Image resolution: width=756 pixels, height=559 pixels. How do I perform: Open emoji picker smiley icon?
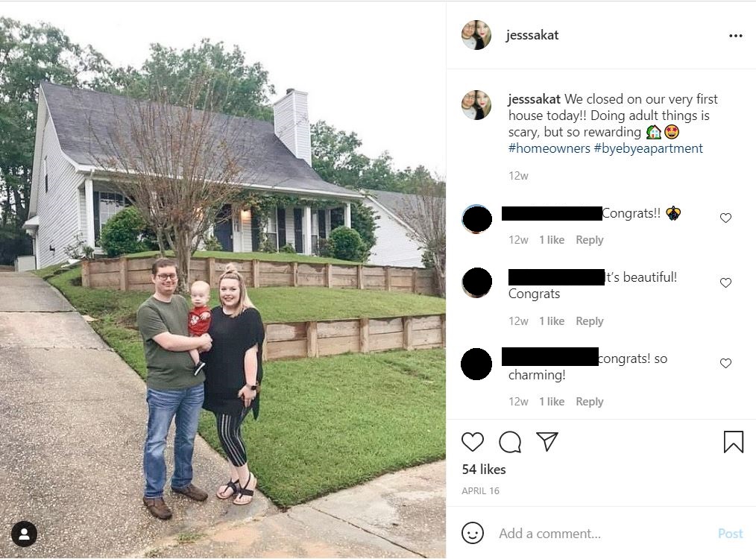tap(473, 533)
